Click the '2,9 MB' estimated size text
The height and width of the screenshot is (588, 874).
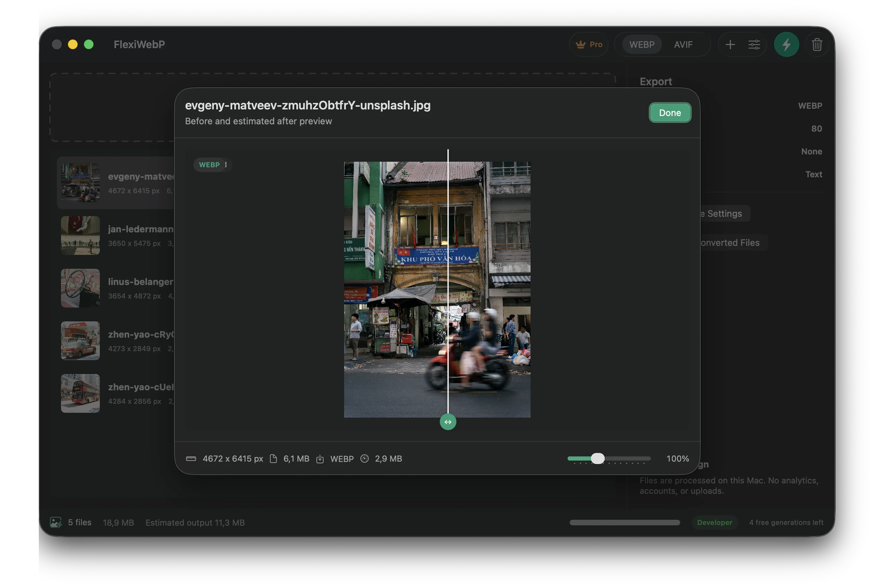tap(388, 458)
